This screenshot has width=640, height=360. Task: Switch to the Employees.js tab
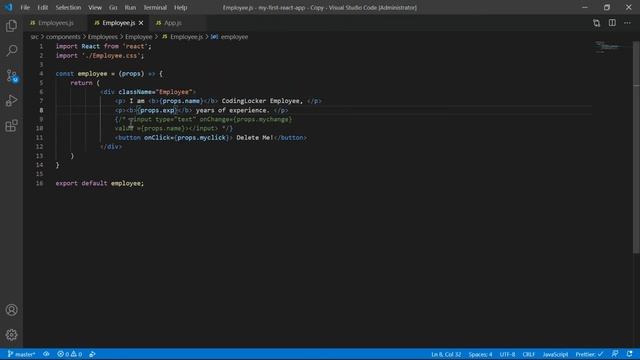point(56,23)
